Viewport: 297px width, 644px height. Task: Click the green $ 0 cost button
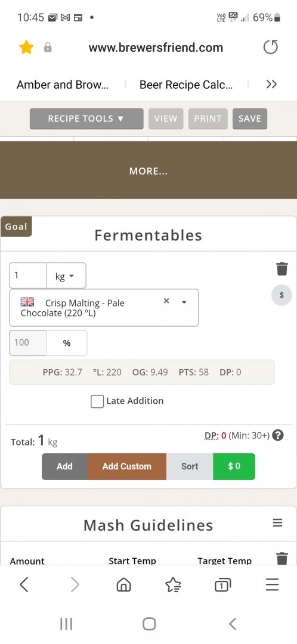(234, 466)
